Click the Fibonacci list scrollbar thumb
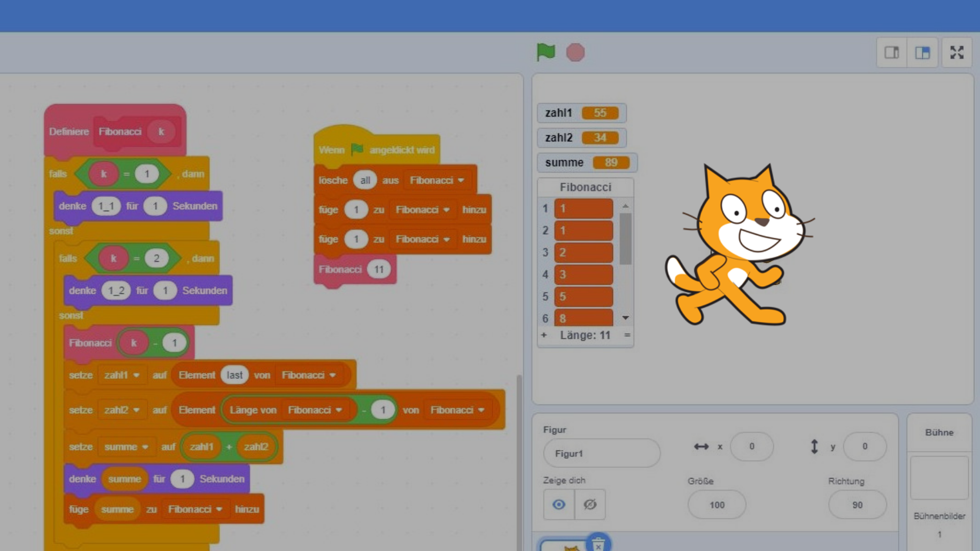The width and height of the screenshot is (980, 551). (x=625, y=239)
